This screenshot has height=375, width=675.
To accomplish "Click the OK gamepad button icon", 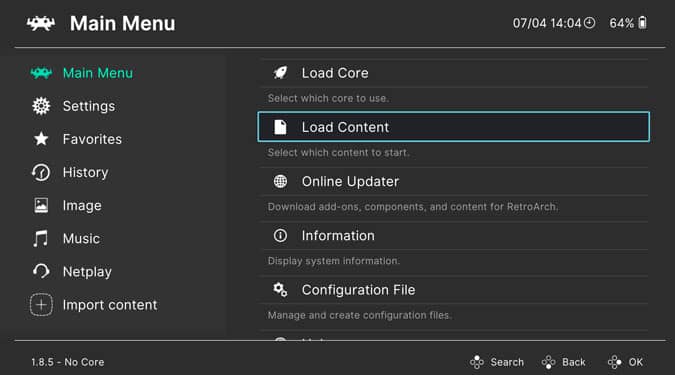I will click(615, 362).
